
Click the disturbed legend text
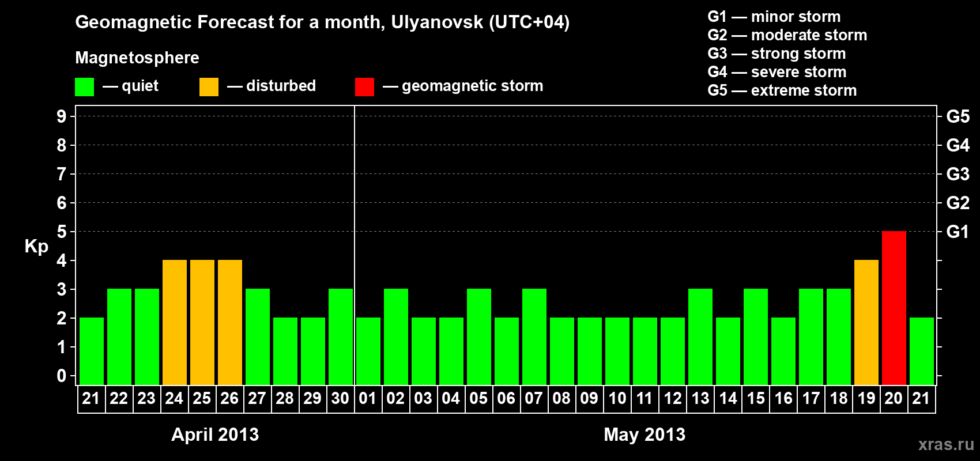click(281, 86)
